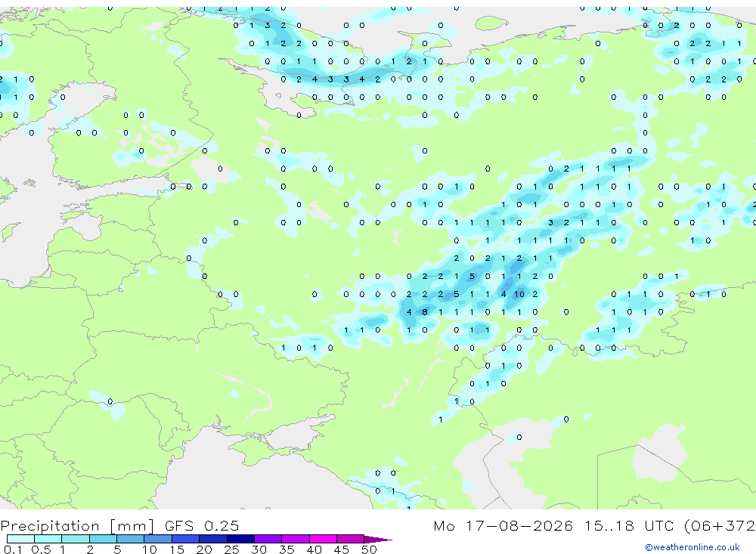Select the 25–30 mm navy legend segment

point(240,539)
